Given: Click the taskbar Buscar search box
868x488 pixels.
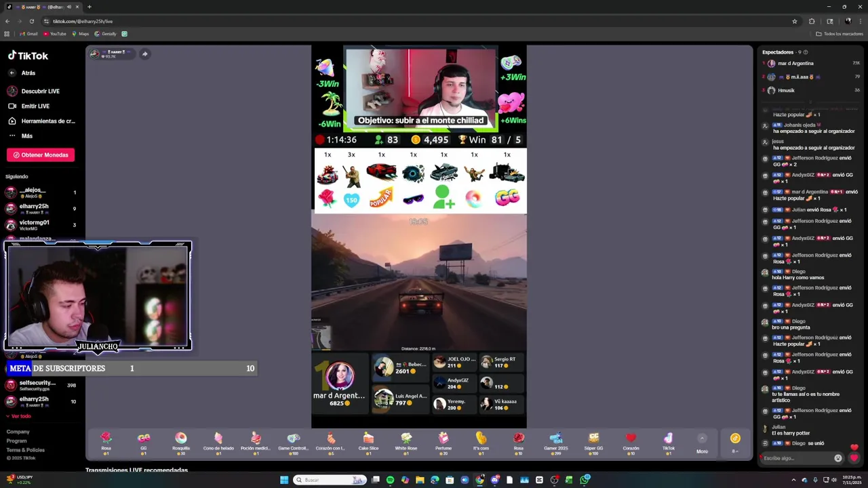Looking at the screenshot, I should [330, 480].
